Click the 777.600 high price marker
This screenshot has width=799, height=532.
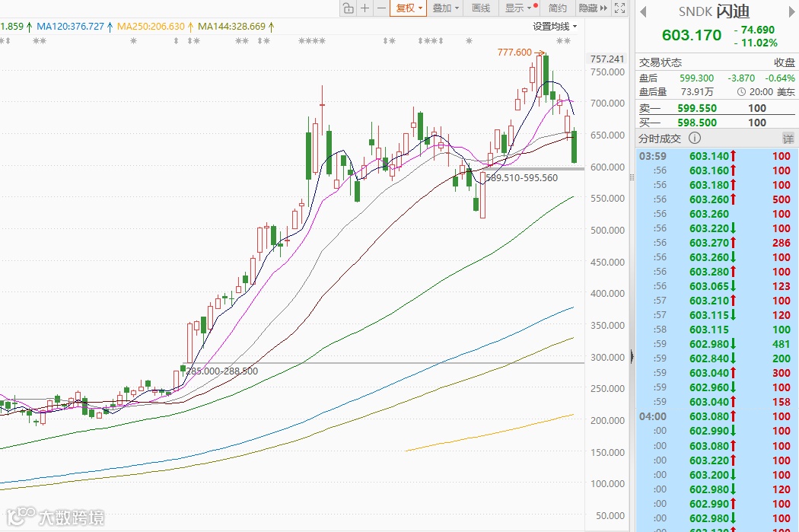point(514,52)
